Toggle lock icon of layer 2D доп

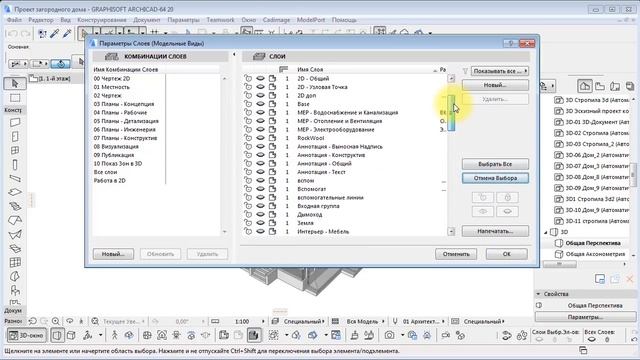(248, 95)
